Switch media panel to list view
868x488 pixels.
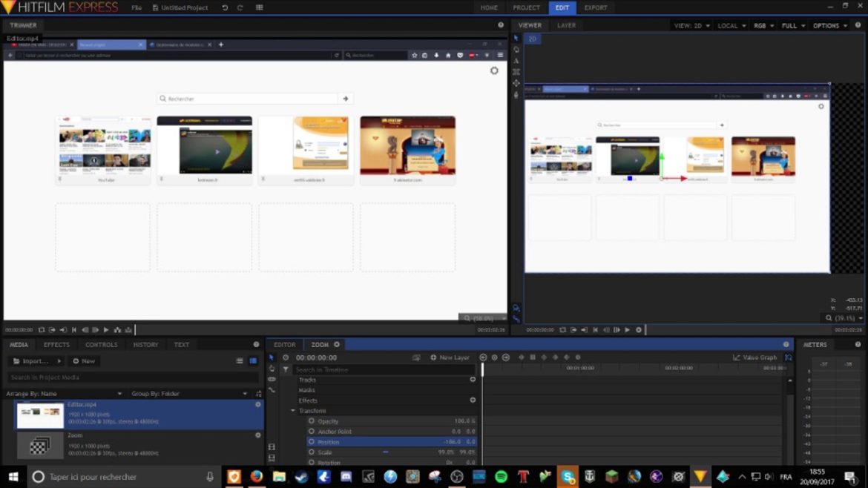(x=240, y=361)
